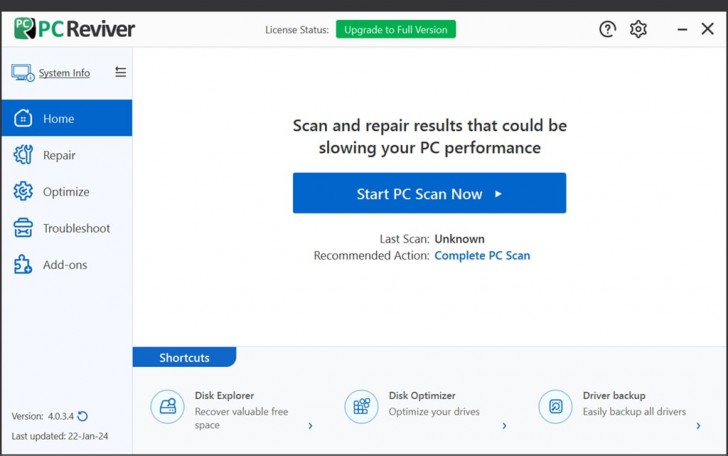Collapse the sidebar with the menu toggle icon
The image size is (728, 456).
tap(121, 72)
